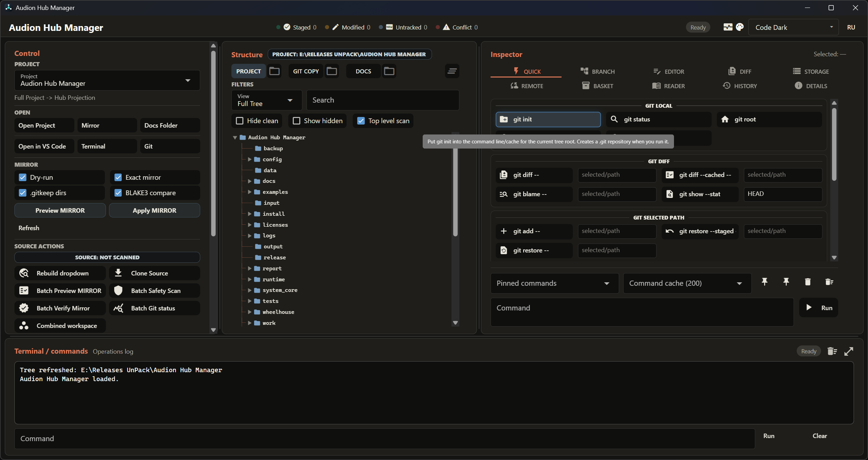Click the Preview MIRROR button
This screenshot has width=868, height=460.
coord(60,210)
